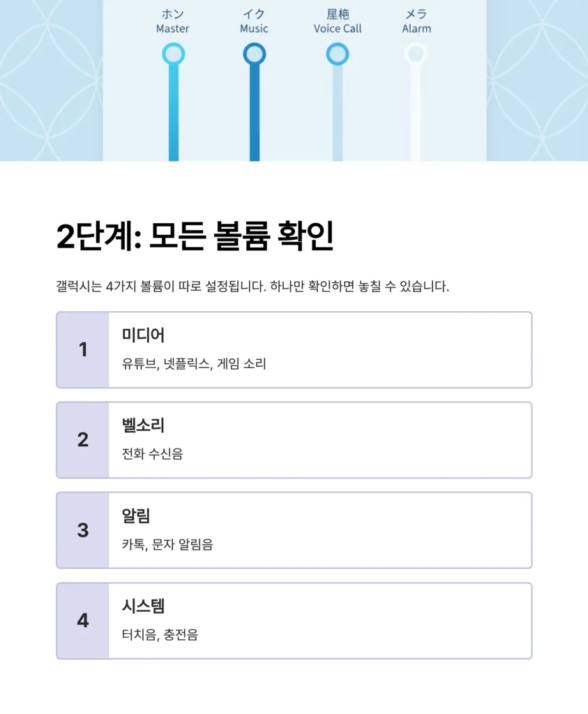Click the number 3 badge beside 알림
This screenshot has height=714, width=588.
pos(83,531)
